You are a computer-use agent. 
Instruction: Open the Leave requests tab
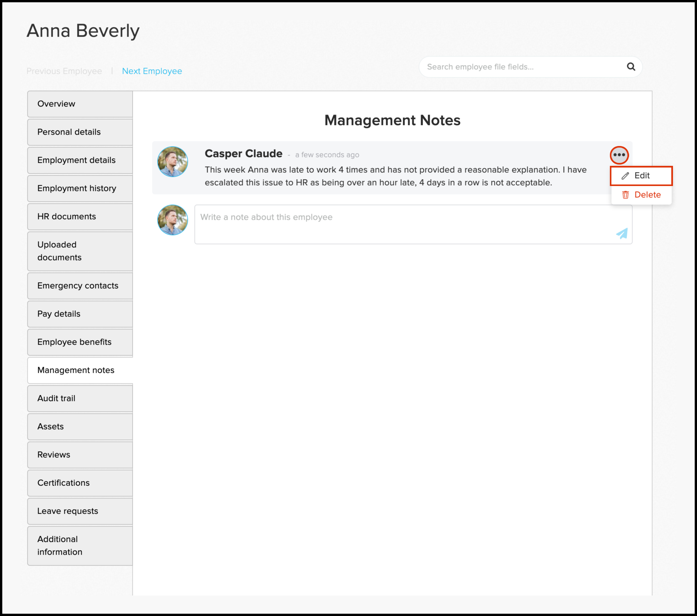click(80, 511)
